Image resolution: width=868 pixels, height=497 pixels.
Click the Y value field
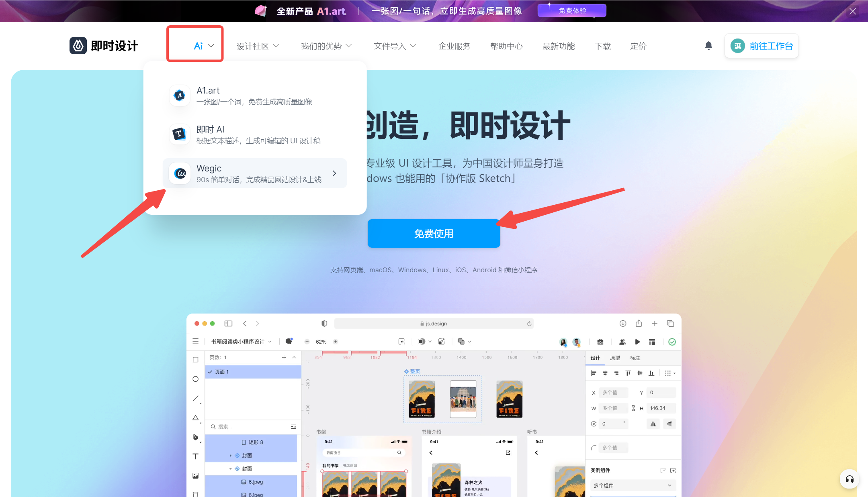[x=661, y=393]
